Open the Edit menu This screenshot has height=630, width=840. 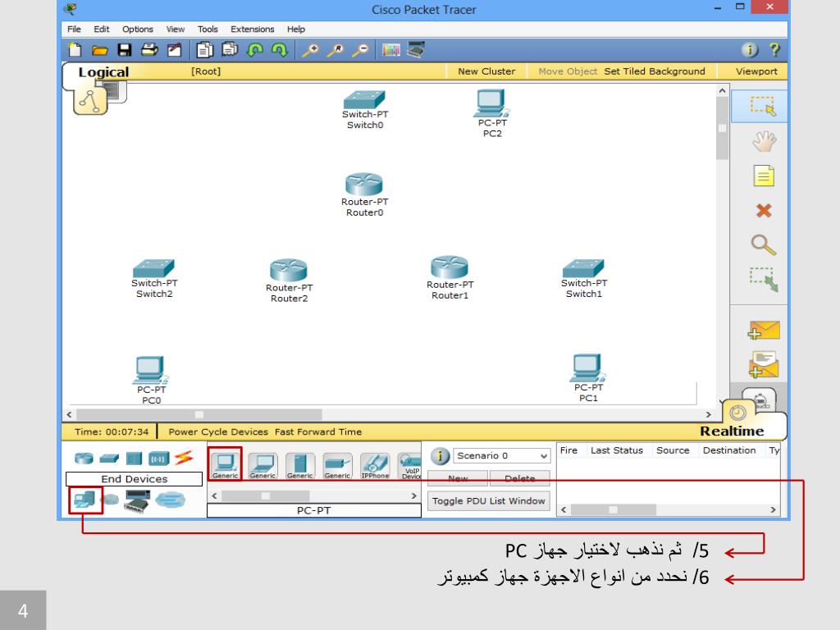pyautogui.click(x=101, y=29)
